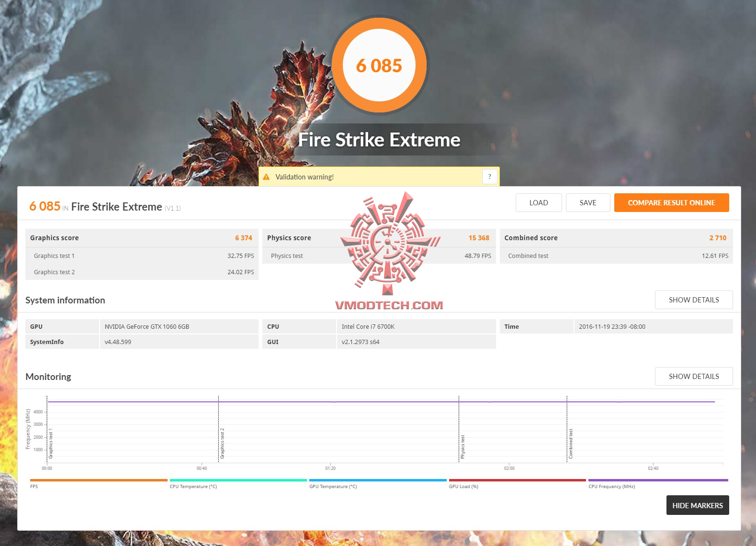This screenshot has height=546, width=756.
Task: Select the Graphics test 1 chart marker
Action: 51,444
